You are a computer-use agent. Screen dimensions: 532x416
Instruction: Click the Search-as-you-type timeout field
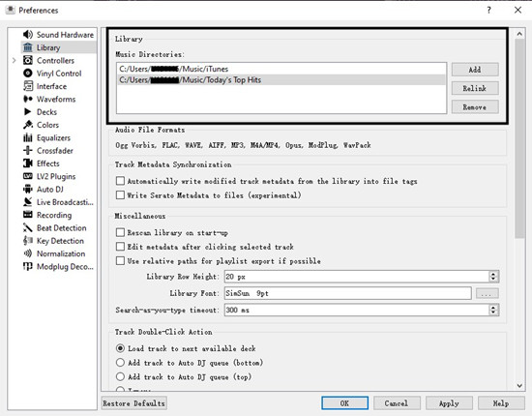tap(357, 310)
